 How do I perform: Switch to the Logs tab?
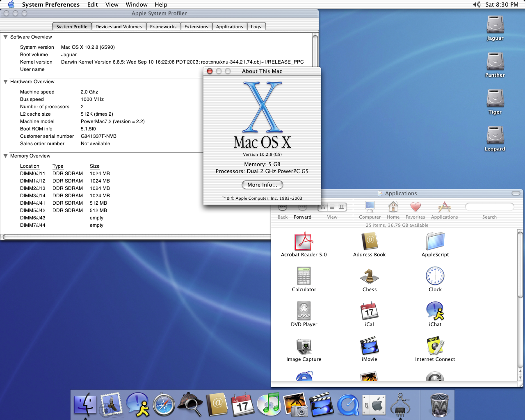tap(256, 27)
